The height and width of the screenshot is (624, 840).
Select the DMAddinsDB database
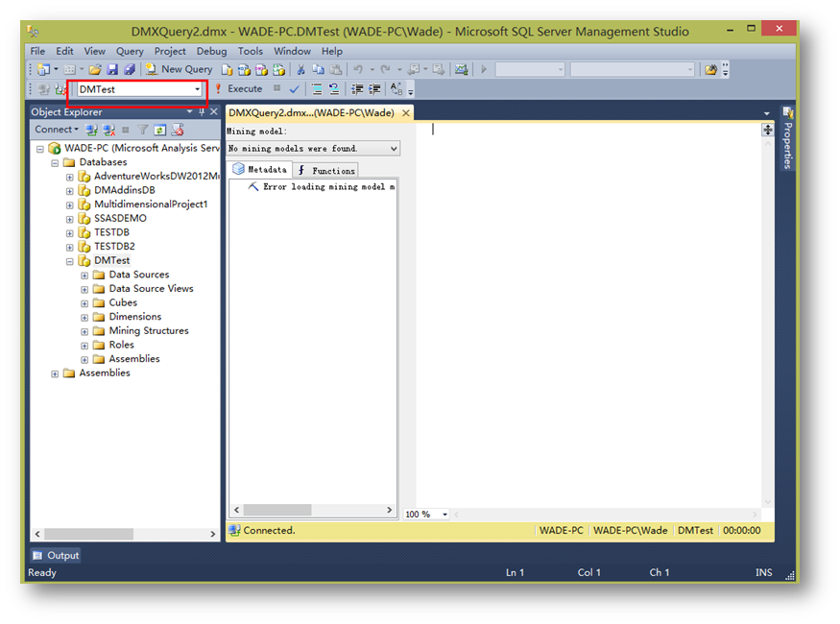tap(124, 190)
